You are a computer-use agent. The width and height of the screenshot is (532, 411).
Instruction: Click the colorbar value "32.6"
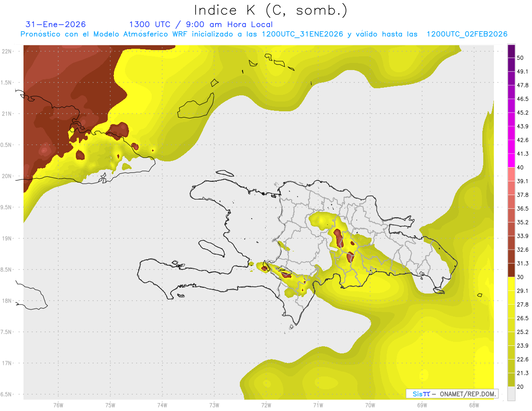[x=523, y=250]
